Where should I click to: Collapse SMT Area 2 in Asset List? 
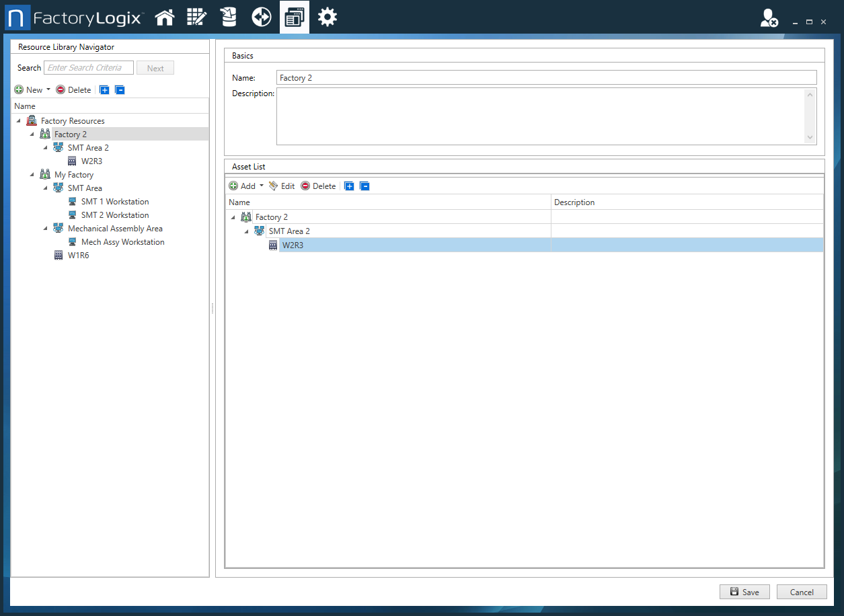tap(247, 231)
